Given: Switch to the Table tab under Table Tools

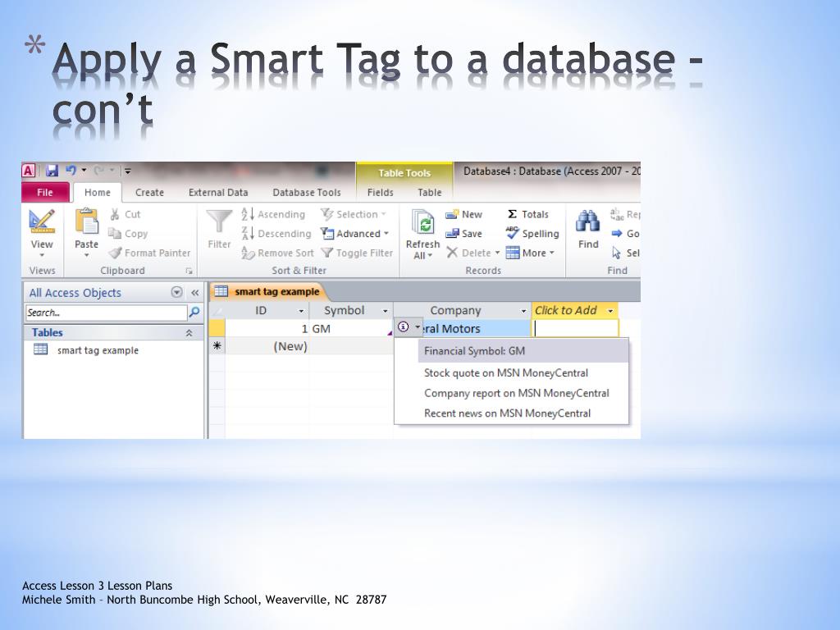Looking at the screenshot, I should [x=430, y=192].
